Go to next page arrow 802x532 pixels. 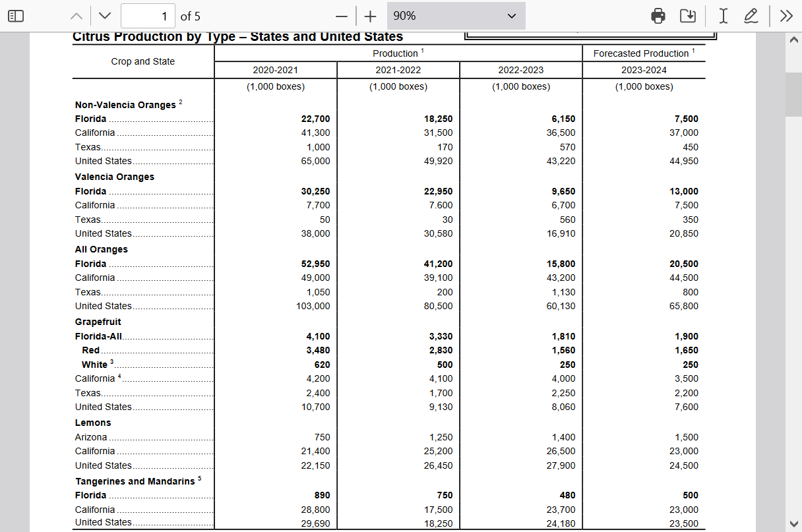[104, 16]
